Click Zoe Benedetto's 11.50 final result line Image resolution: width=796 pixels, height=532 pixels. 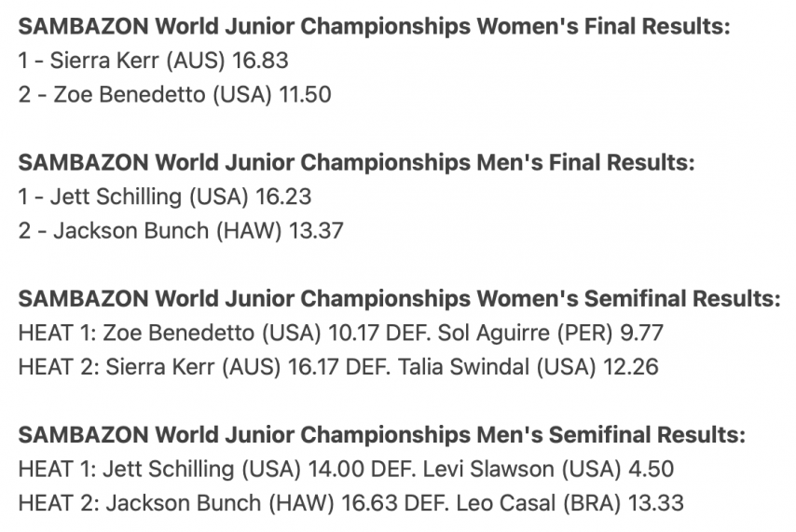[174, 94]
